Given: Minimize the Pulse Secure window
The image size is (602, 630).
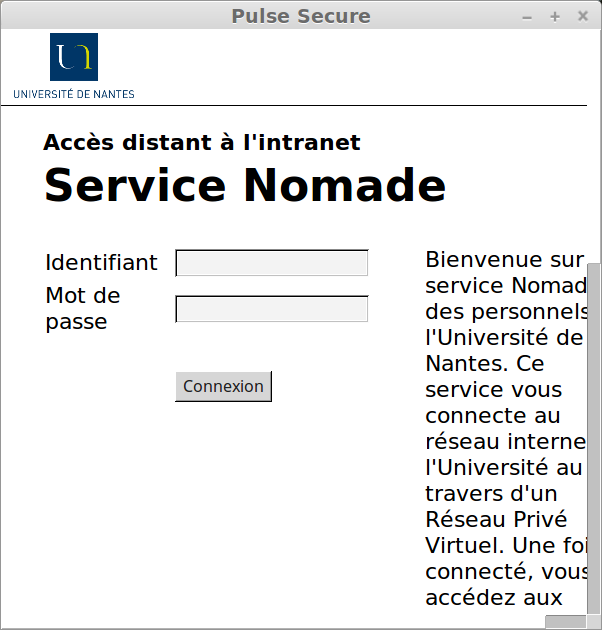Looking at the screenshot, I should tap(528, 17).
